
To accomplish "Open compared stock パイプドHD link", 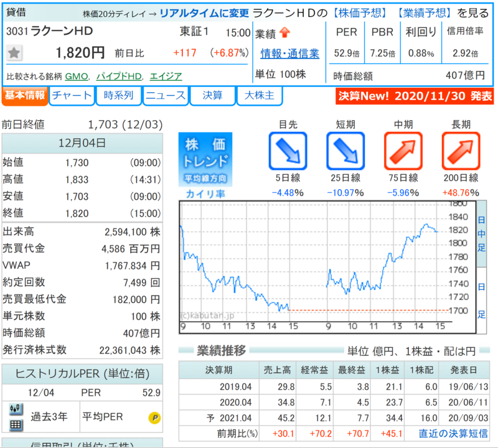I will point(119,77).
